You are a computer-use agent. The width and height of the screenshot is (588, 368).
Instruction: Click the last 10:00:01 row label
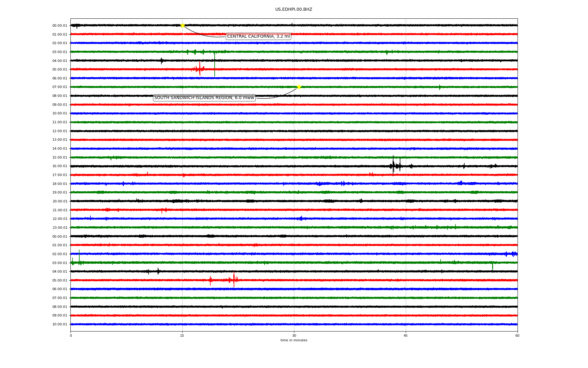point(60,324)
